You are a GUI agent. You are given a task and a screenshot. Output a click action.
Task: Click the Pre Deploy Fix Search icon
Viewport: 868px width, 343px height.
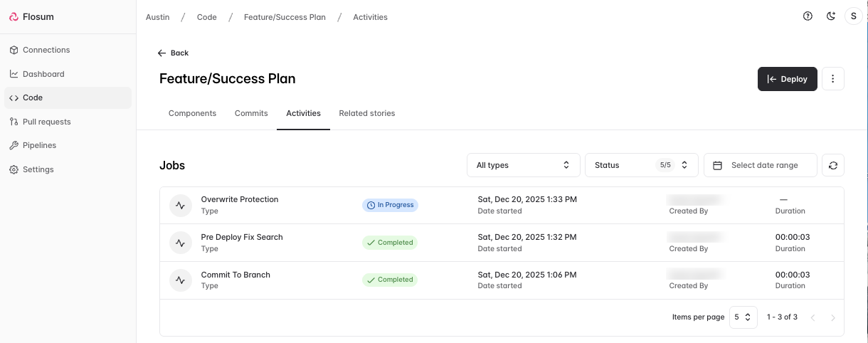pyautogui.click(x=181, y=243)
